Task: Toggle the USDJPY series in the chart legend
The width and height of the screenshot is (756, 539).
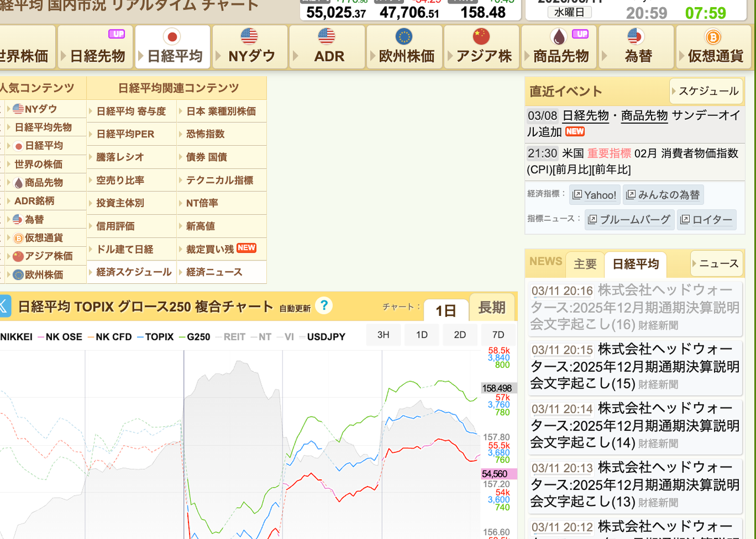Action: tap(325, 337)
